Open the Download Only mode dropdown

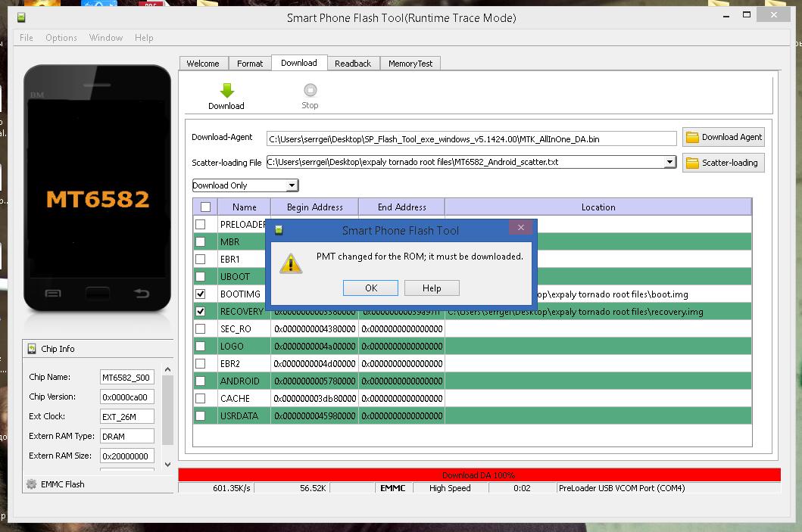(x=292, y=185)
